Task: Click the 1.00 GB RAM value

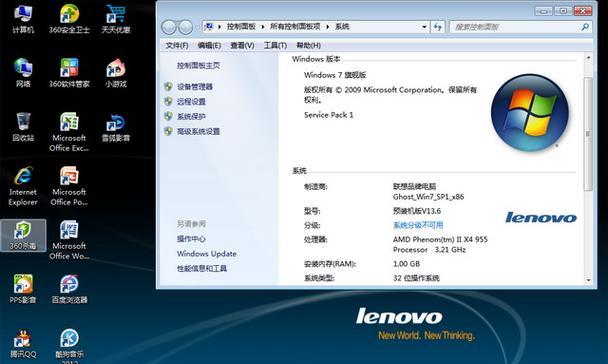Action: [406, 264]
